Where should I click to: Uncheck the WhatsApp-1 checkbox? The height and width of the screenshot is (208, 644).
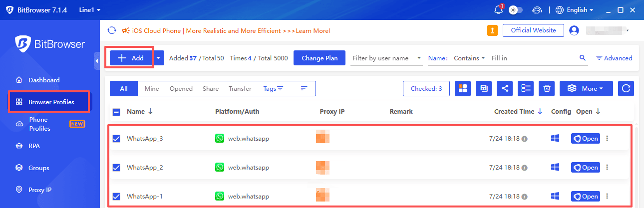(x=116, y=197)
